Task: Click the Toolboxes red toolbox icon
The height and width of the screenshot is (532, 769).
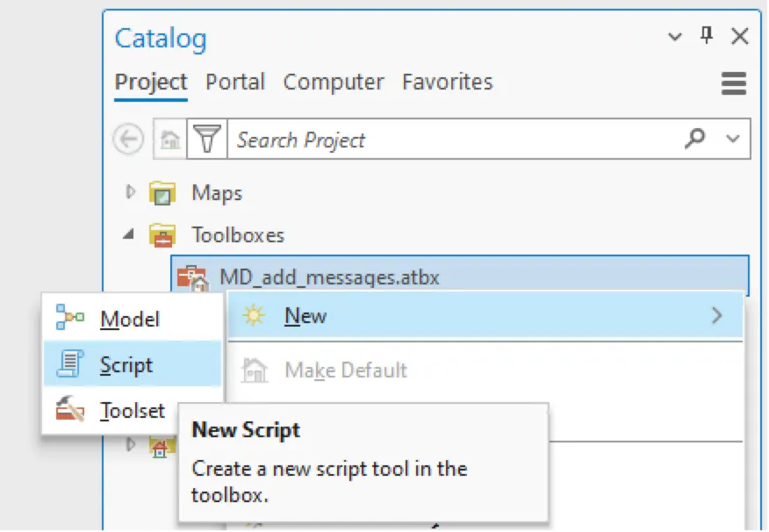Action: [162, 234]
